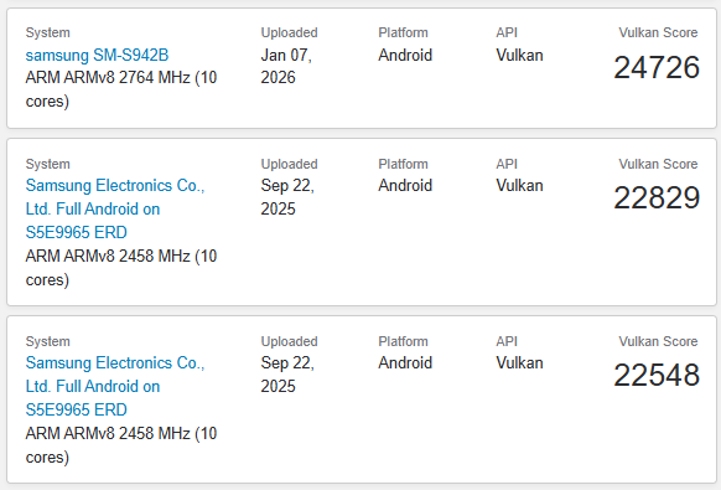Click Vulkan API value in the SM-S942B result
The image size is (721, 490).
pyautogui.click(x=519, y=55)
